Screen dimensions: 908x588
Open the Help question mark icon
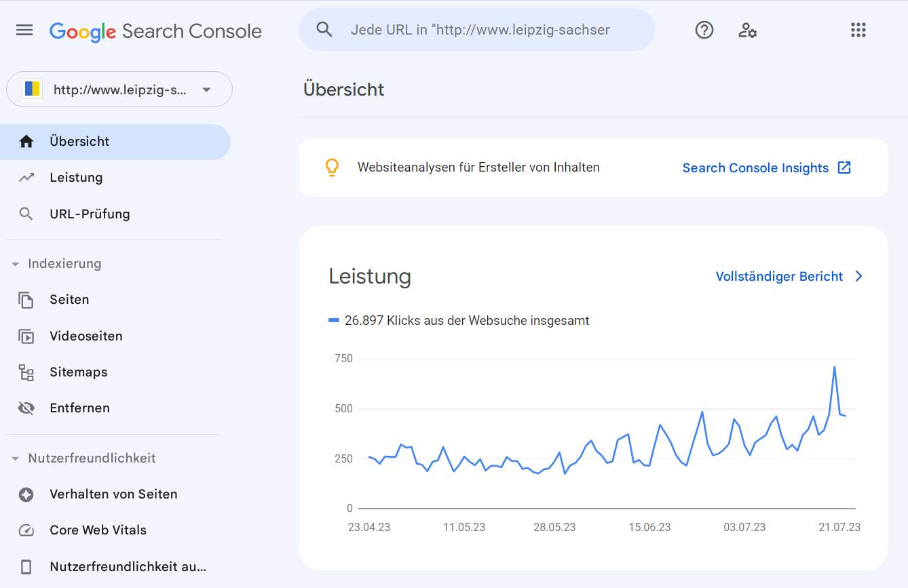coord(704,30)
